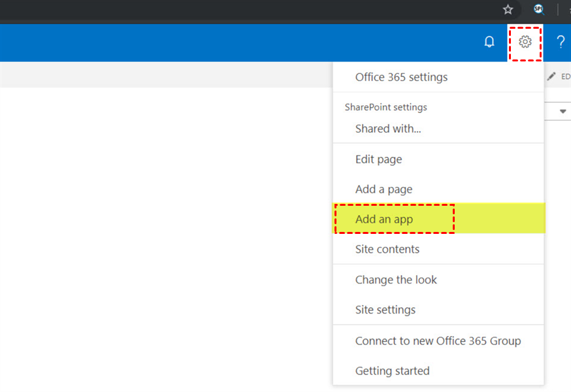The height and width of the screenshot is (392, 571).
Task: Choose Edit page from the settings menu
Action: pyautogui.click(x=378, y=159)
